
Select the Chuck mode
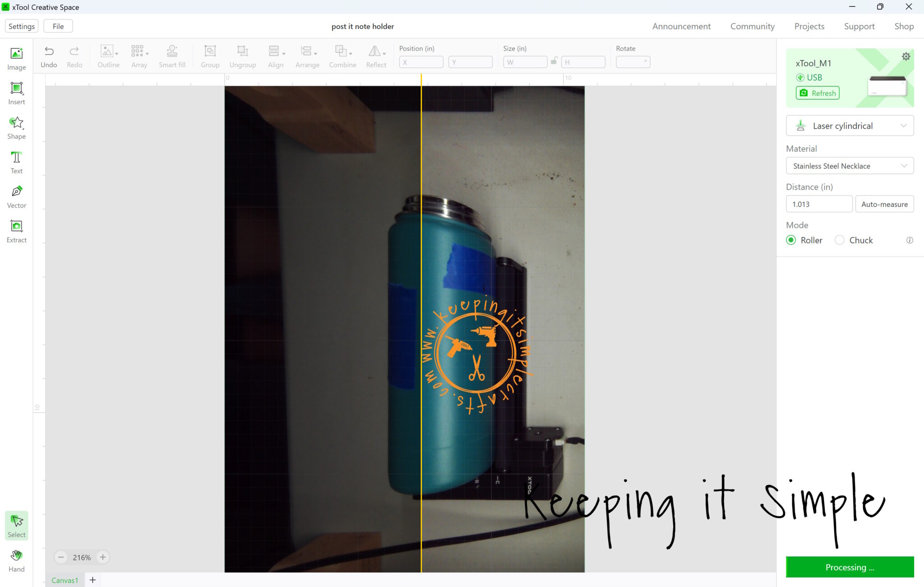click(x=854, y=240)
